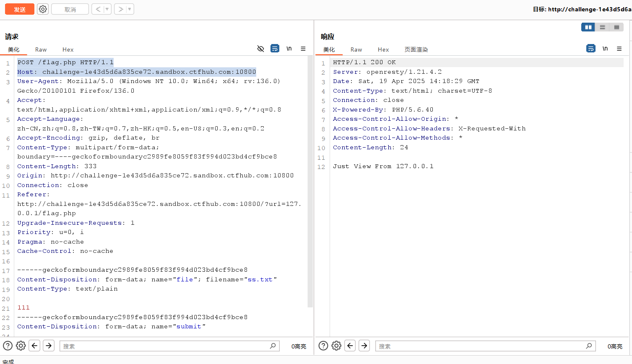
Task: Toggle show newline \n in request panel
Action: click(289, 49)
